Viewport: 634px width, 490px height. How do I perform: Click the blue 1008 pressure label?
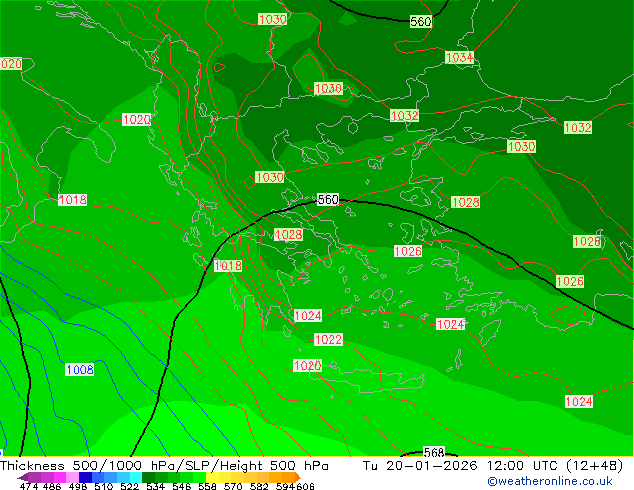80,370
